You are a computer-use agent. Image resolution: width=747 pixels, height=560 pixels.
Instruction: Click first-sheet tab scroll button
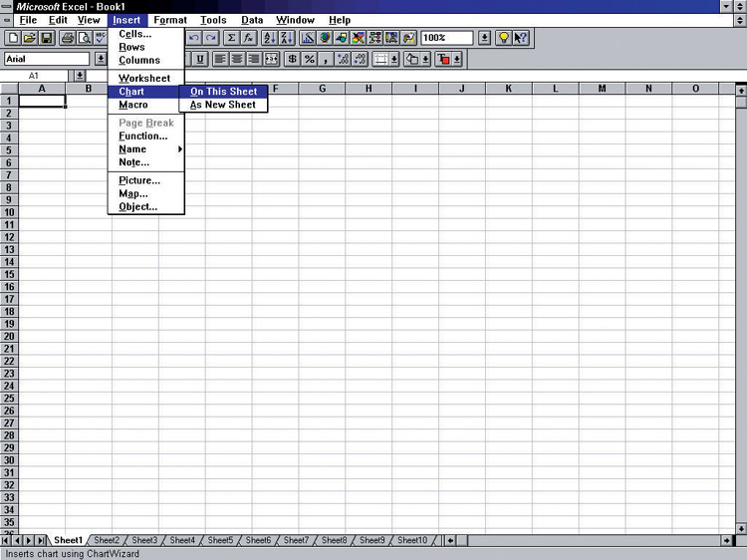6,540
